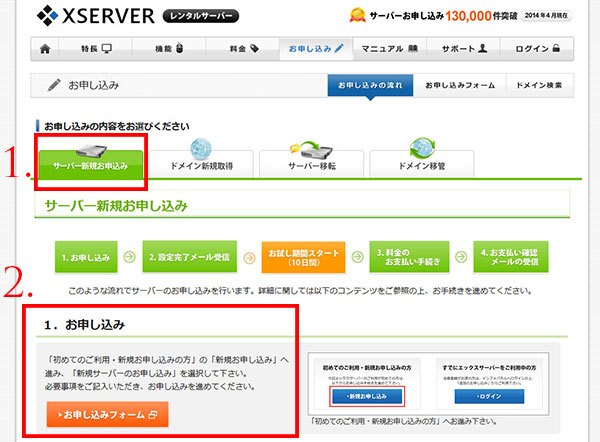Screen dimensions: 600x442
Task: Click the gold medal icon beside application count
Action: [x=356, y=15]
